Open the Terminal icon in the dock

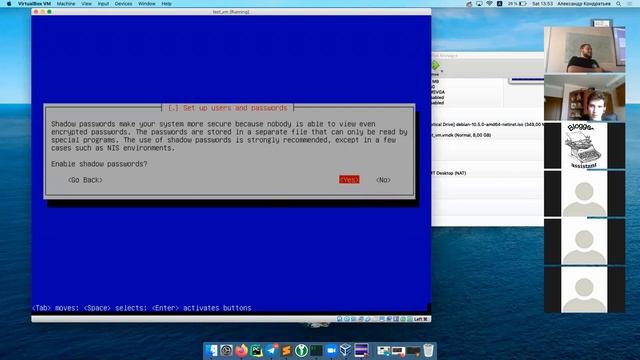pyautogui.click(x=316, y=350)
